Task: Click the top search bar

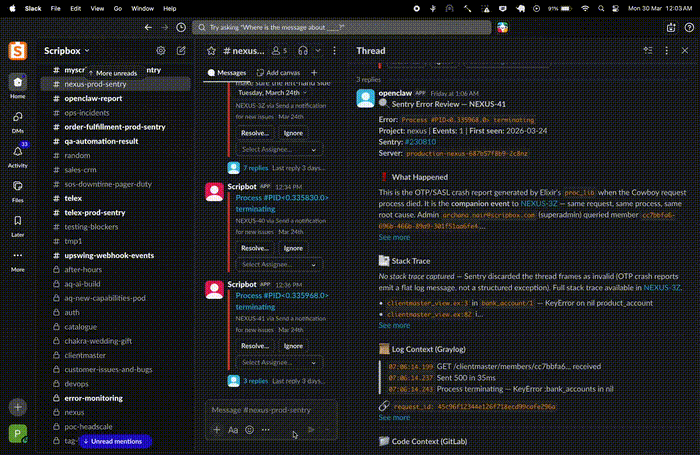Action: pos(342,27)
